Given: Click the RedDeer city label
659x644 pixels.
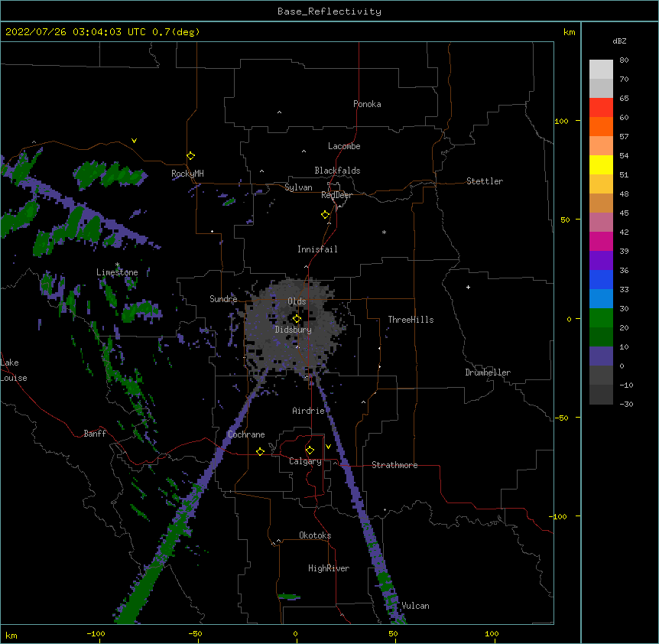Looking at the screenshot, I should [x=336, y=195].
